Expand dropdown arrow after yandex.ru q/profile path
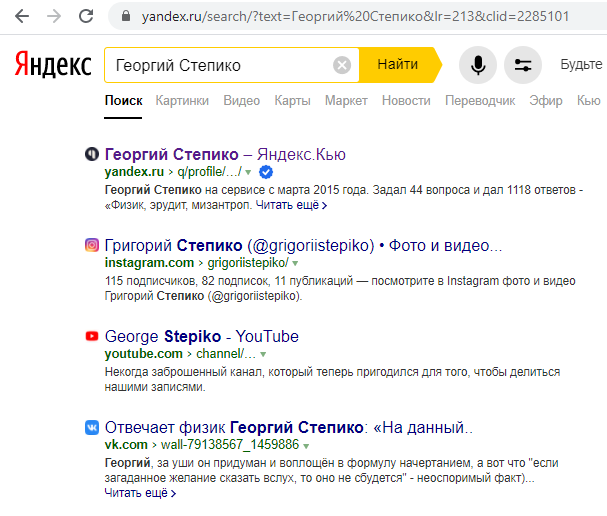 pos(248,172)
